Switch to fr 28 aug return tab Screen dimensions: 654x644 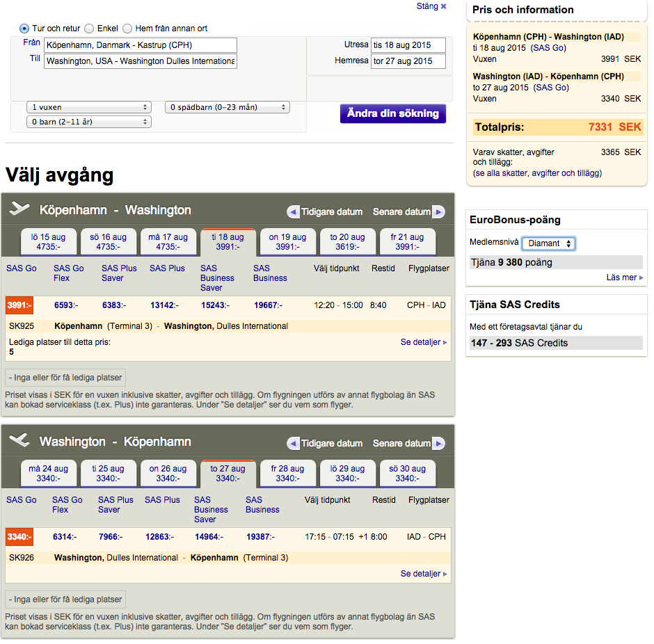click(288, 473)
